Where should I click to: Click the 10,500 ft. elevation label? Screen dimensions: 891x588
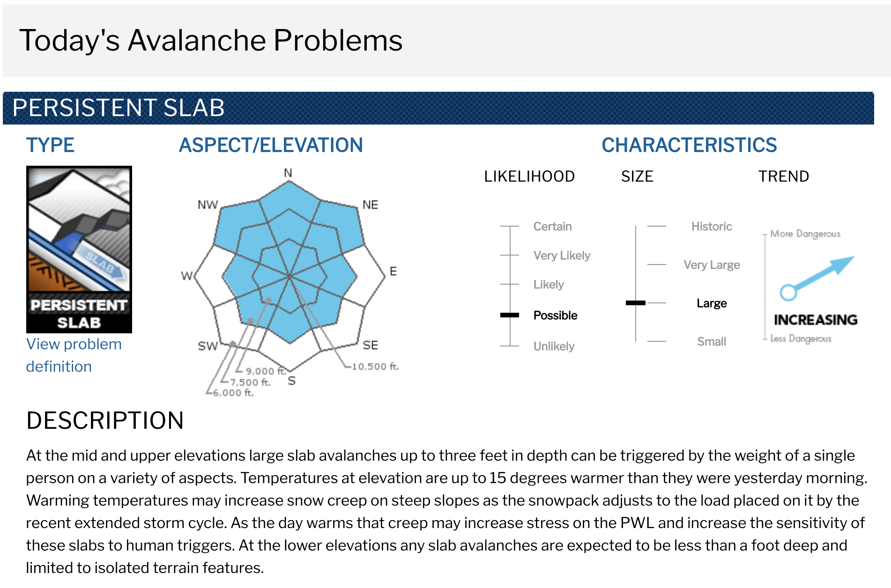pyautogui.click(x=375, y=367)
